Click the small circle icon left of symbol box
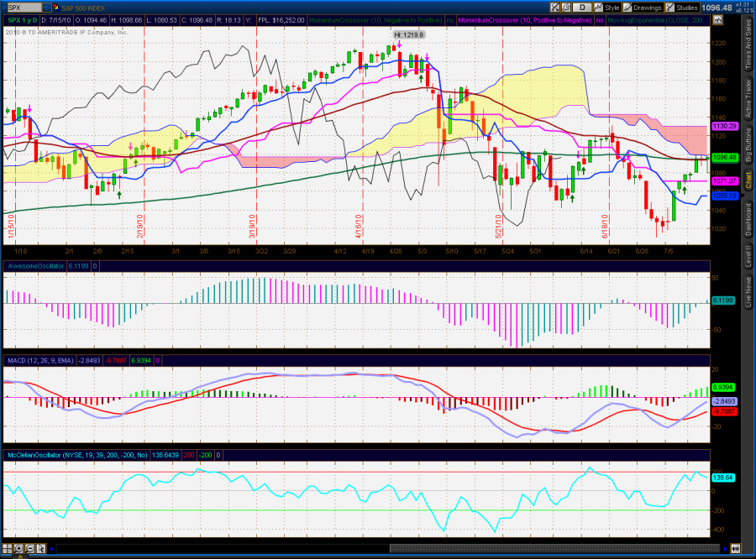The image size is (756, 559). click(x=3, y=8)
